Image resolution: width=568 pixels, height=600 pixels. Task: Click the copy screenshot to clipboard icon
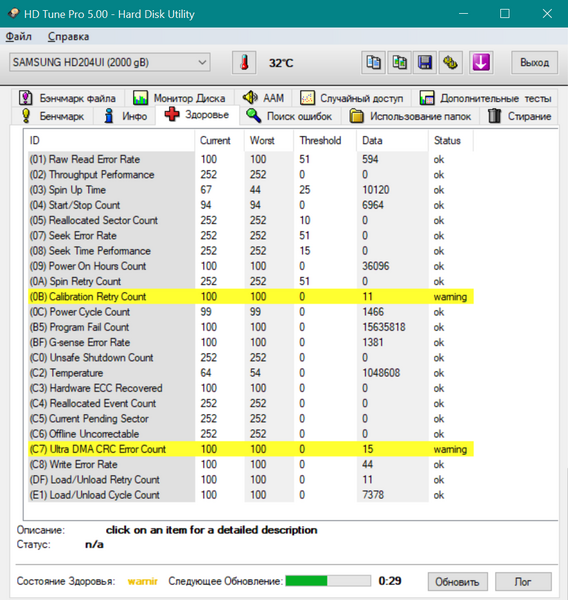(399, 62)
